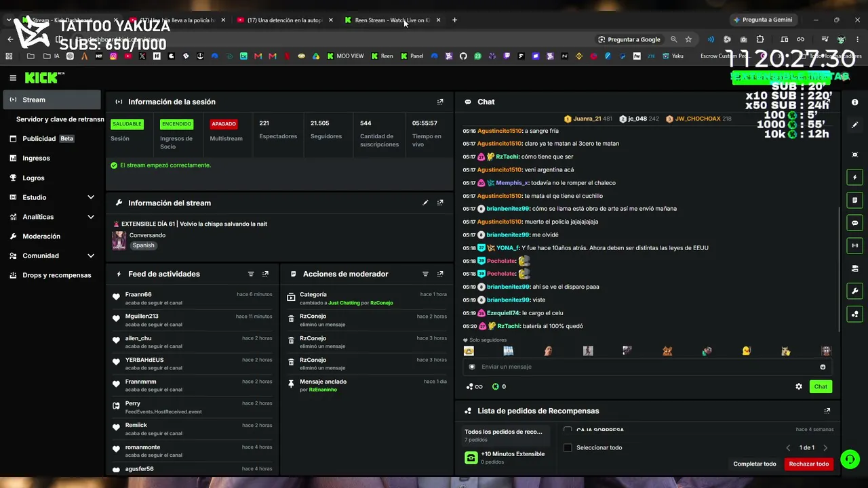Screen dimensions: 868x488
Task: Click the info icon in the right toolbar
Action: pos(854,102)
